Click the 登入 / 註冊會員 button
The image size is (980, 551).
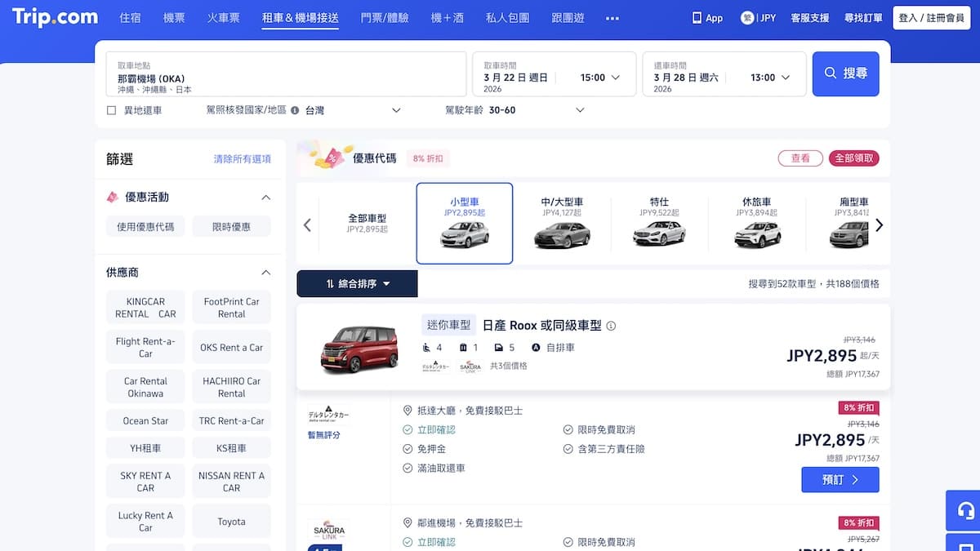click(932, 17)
